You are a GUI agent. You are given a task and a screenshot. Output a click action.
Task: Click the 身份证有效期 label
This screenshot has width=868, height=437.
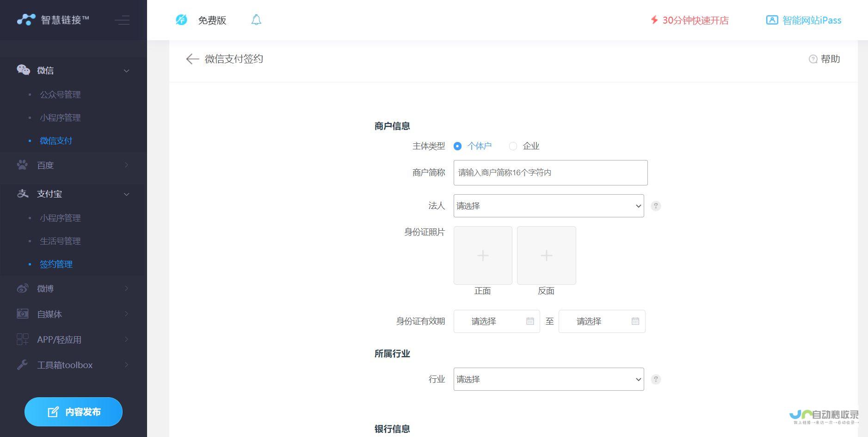tap(420, 321)
